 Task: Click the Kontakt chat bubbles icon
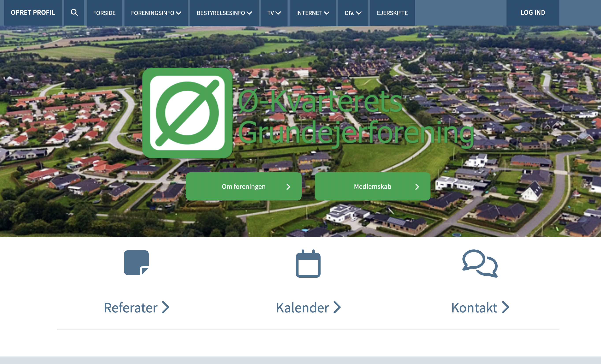(x=480, y=263)
